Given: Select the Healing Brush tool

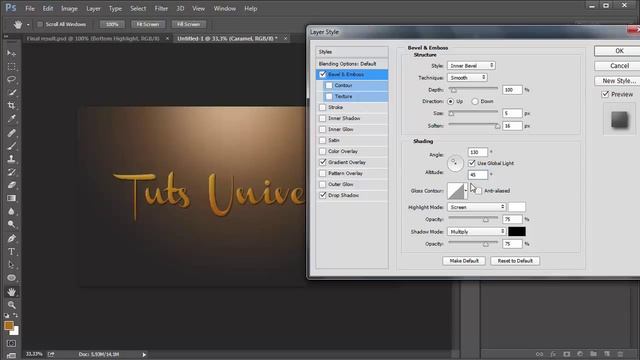Looking at the screenshot, I should (11, 133).
